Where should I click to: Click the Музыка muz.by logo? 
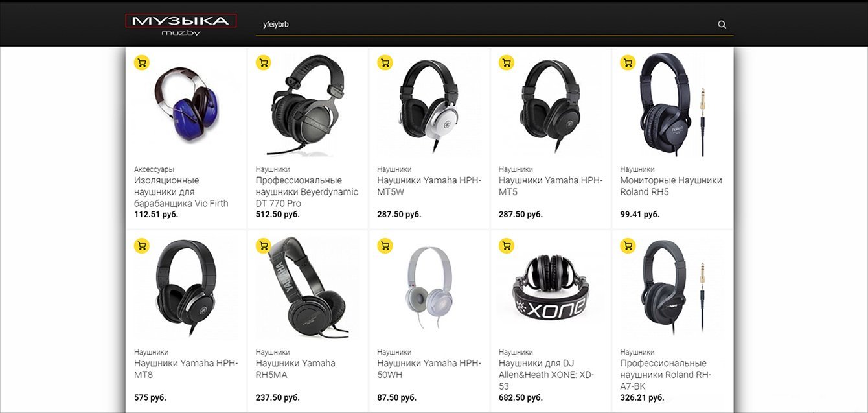coord(181,24)
